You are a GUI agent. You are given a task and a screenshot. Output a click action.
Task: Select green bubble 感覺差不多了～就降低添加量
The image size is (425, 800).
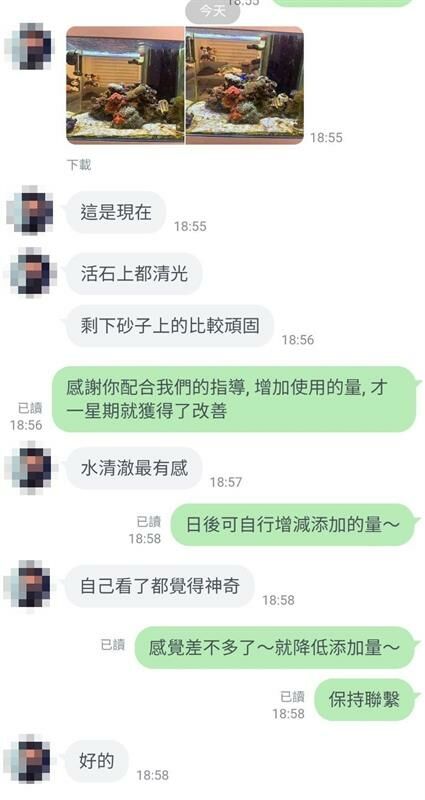(275, 648)
